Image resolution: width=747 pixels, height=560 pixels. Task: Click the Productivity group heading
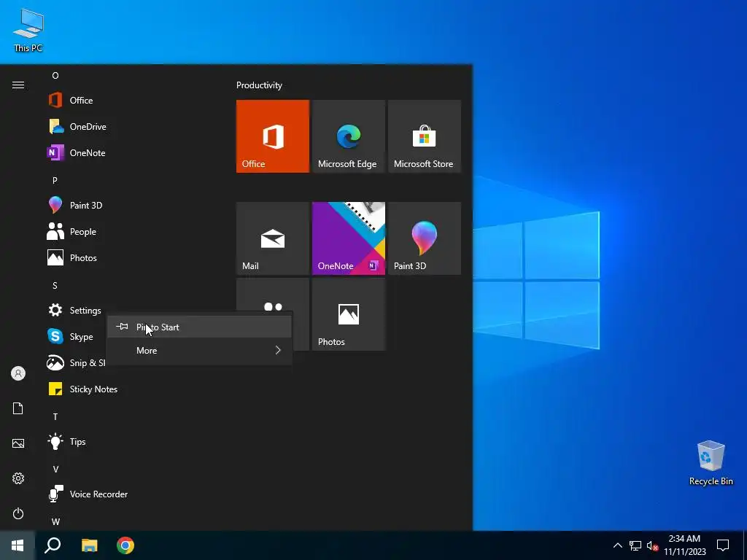tap(259, 85)
